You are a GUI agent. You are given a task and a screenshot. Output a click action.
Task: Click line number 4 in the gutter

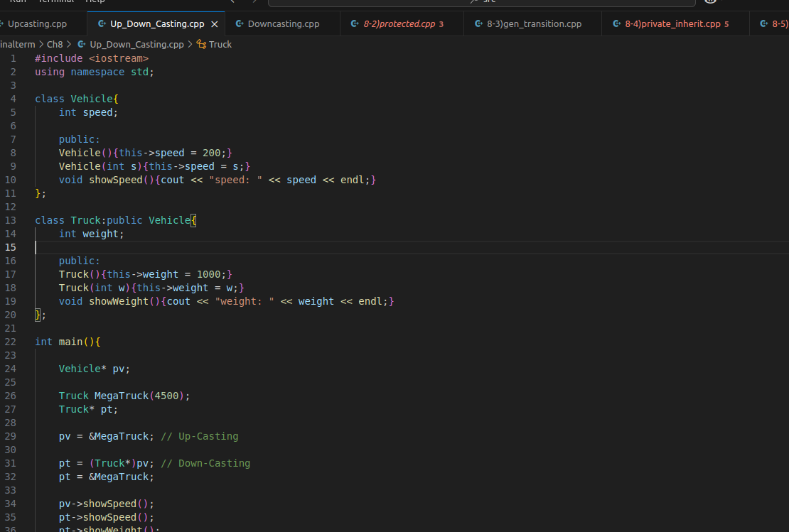(x=13, y=99)
